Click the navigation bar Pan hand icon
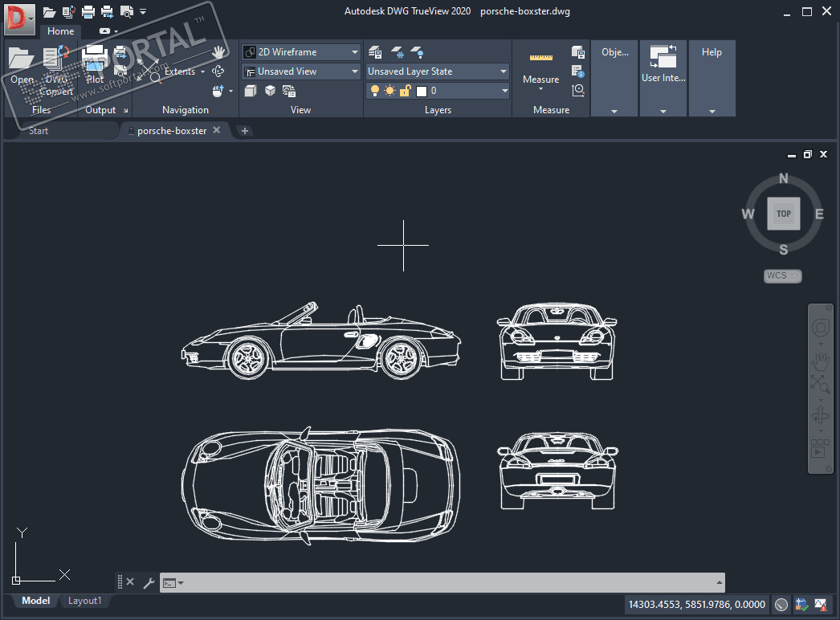The height and width of the screenshot is (620, 840). 820,361
